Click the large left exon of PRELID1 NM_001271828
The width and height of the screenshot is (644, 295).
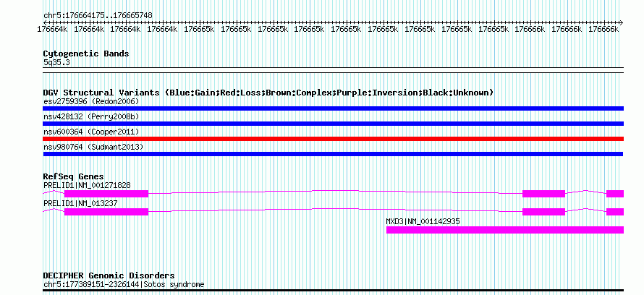[106, 194]
